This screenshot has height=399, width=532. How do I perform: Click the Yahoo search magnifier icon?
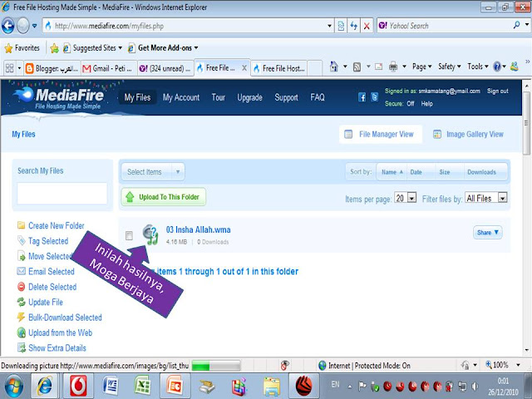[516, 25]
